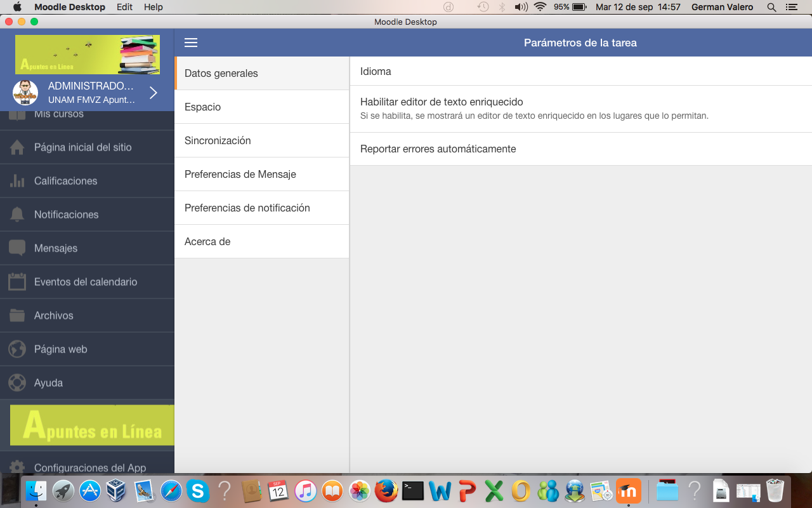Open the Idioma language setting row

pyautogui.click(x=581, y=71)
